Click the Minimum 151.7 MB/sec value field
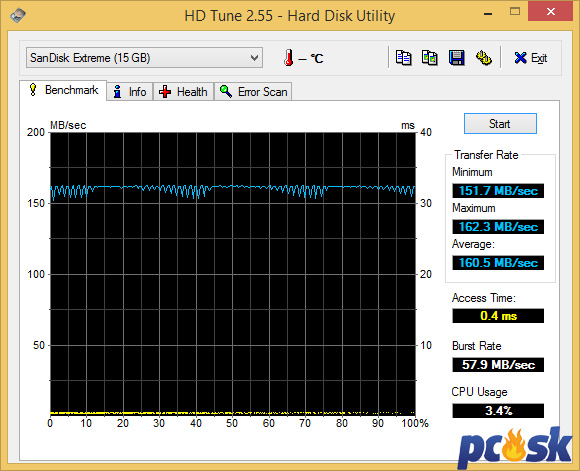This screenshot has height=471, width=580. (498, 191)
